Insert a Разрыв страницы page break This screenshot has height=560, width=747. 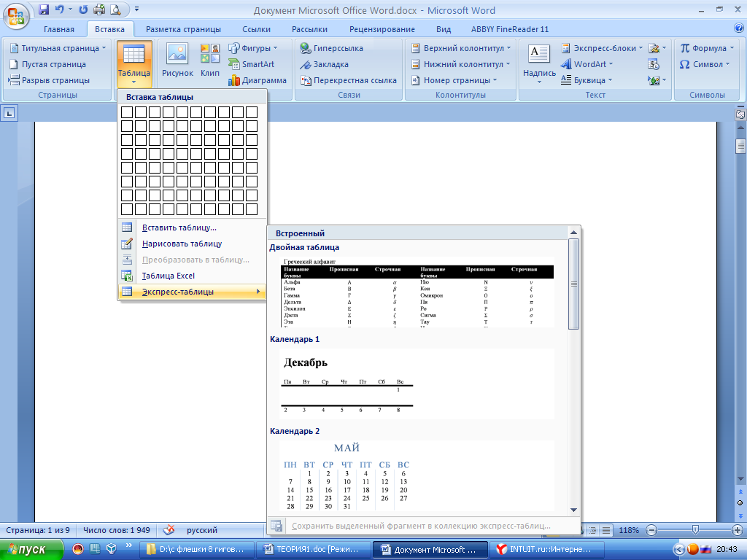49,80
